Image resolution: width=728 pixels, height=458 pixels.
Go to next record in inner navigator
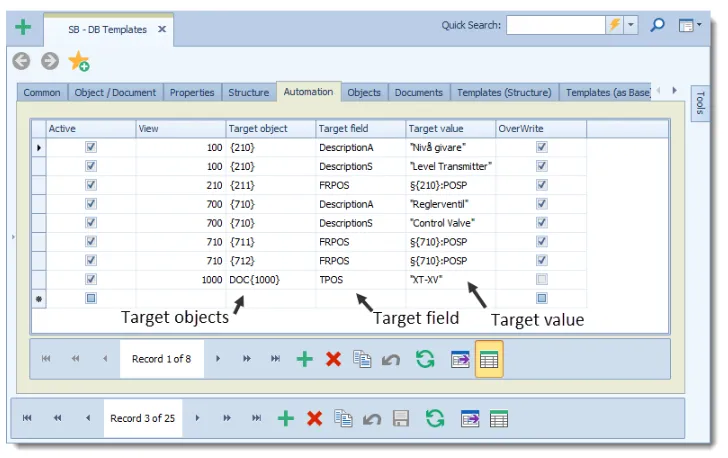pyautogui.click(x=218, y=359)
